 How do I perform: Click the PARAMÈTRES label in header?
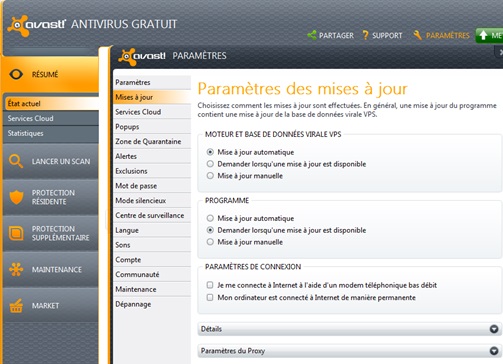click(x=448, y=36)
